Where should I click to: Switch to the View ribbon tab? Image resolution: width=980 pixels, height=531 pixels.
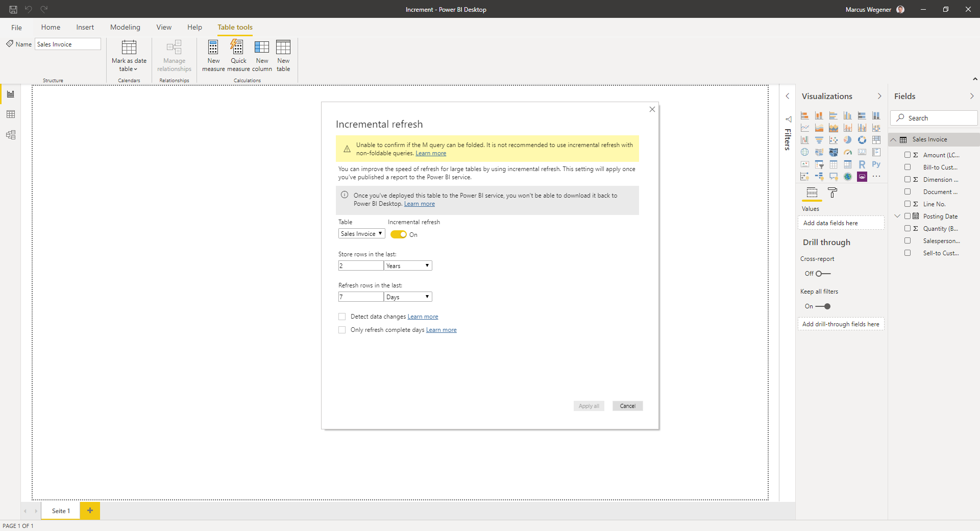pos(164,28)
